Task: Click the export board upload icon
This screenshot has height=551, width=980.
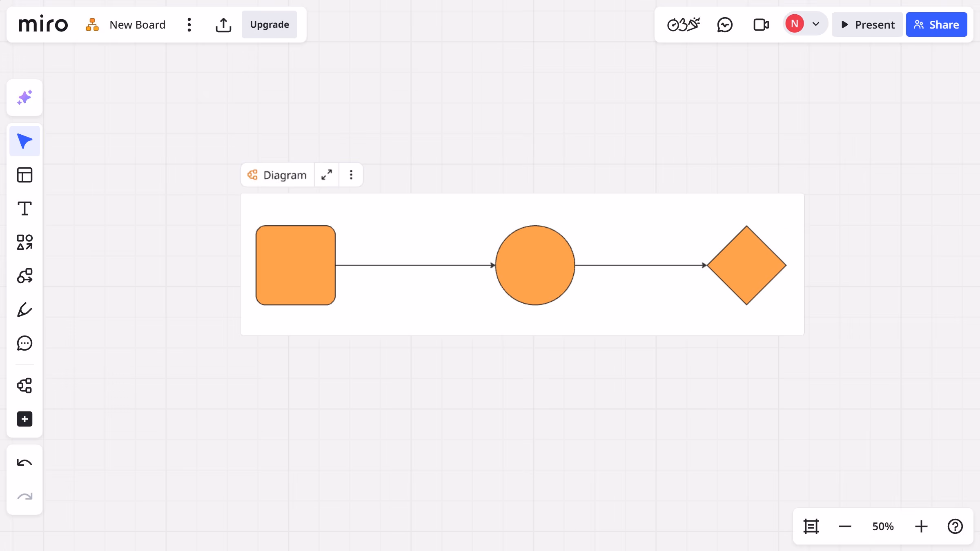Action: 223,24
